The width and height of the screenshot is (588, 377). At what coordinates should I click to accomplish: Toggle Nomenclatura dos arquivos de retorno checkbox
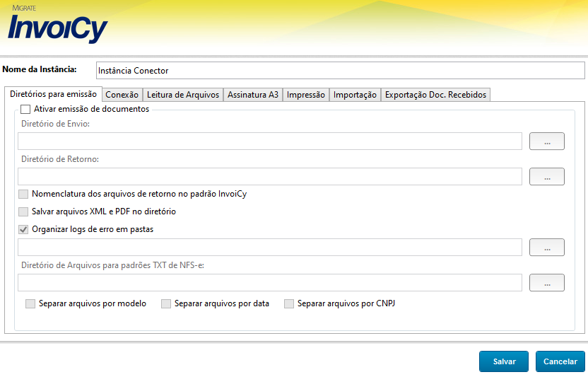coord(24,194)
